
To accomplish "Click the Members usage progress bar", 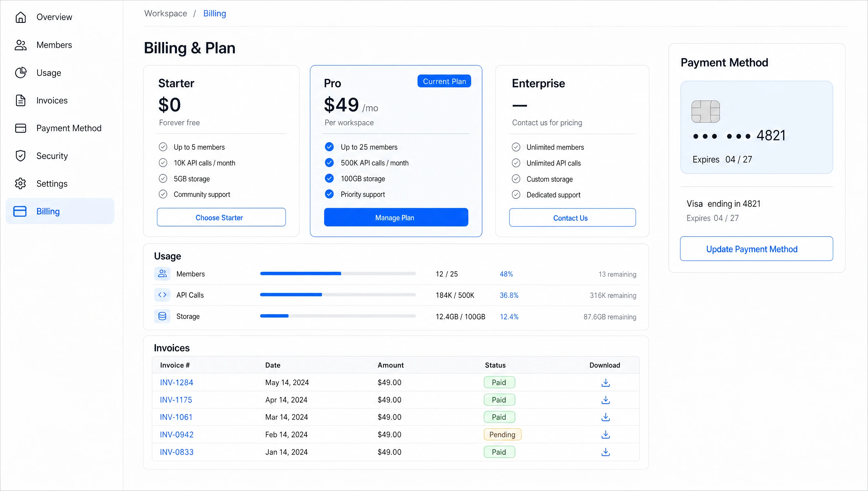I will click(338, 274).
